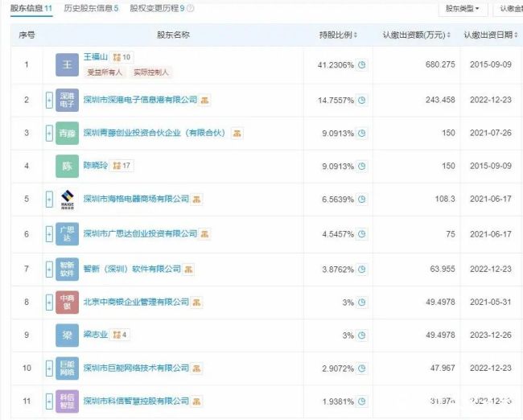This screenshot has width=523, height=420.
Task: Click equity structure icon after 深港电子信息港
Action: pos(204,100)
